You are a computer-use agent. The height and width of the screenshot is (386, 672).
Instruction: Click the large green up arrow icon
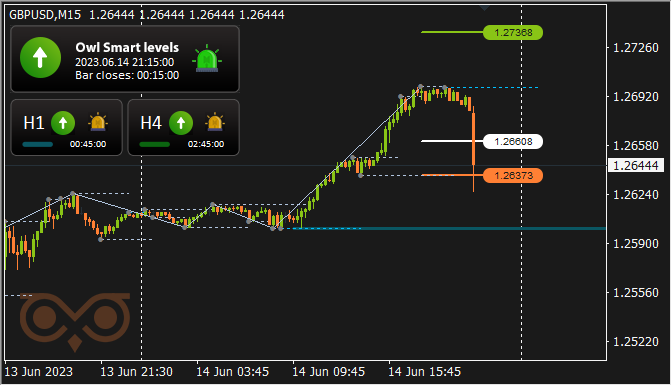[x=40, y=57]
